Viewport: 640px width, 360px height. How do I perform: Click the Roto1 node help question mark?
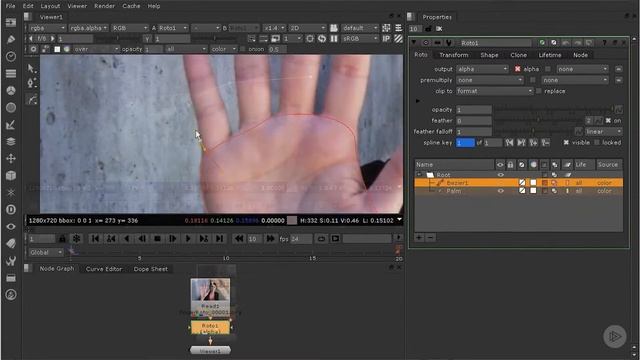click(604, 43)
